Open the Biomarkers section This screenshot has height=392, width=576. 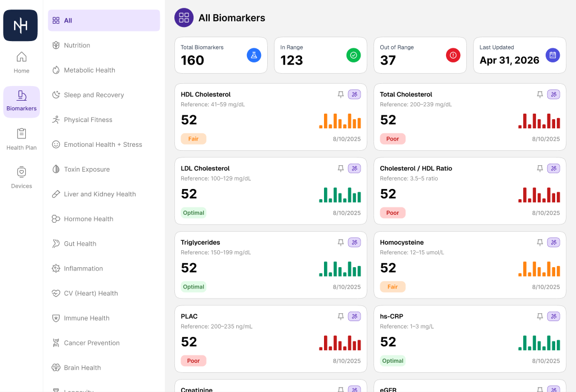click(21, 102)
